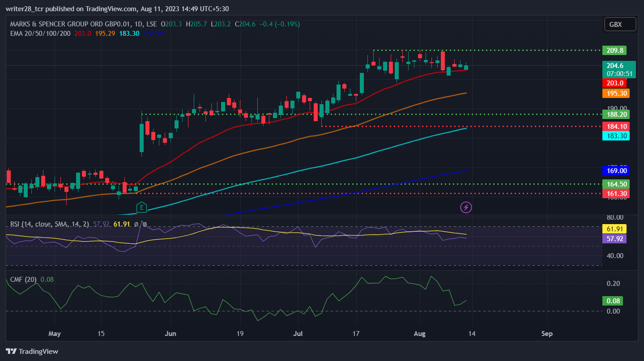Click the 204.6 current price label

(618, 65)
